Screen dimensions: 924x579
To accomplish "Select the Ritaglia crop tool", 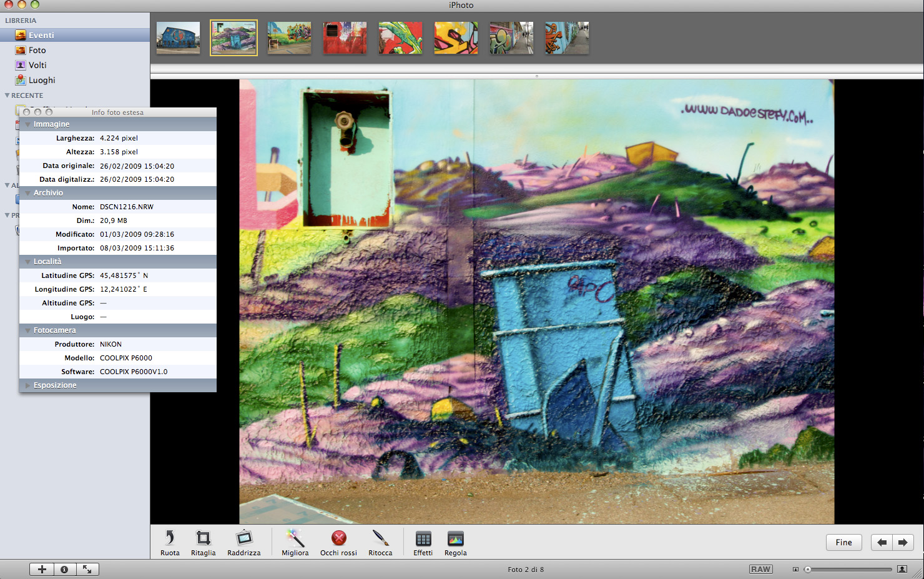I will (203, 542).
